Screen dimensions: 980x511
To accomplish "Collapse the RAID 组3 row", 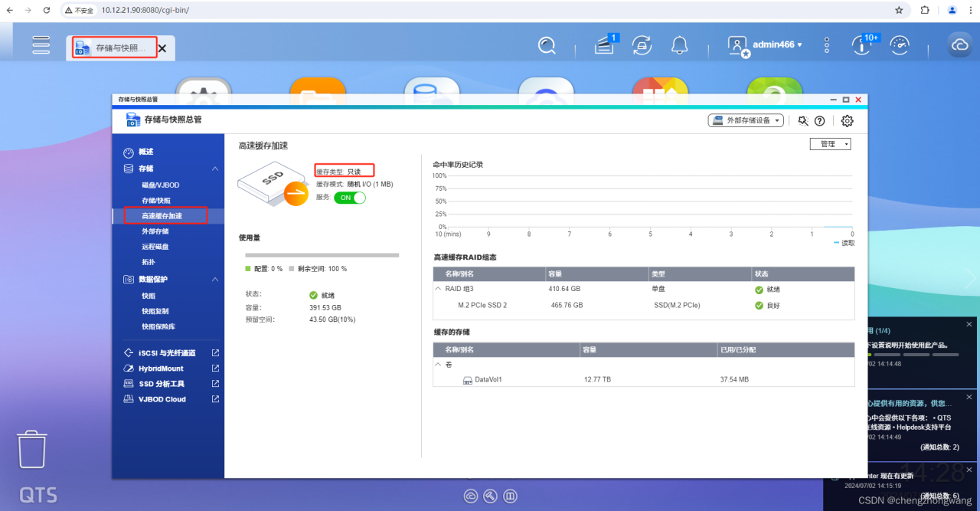I will [439, 289].
